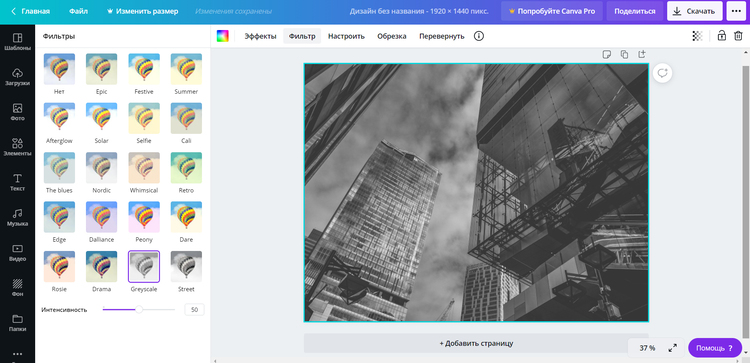750x363 pixels.
Task: Go back to Главная home
Action: pyautogui.click(x=30, y=11)
